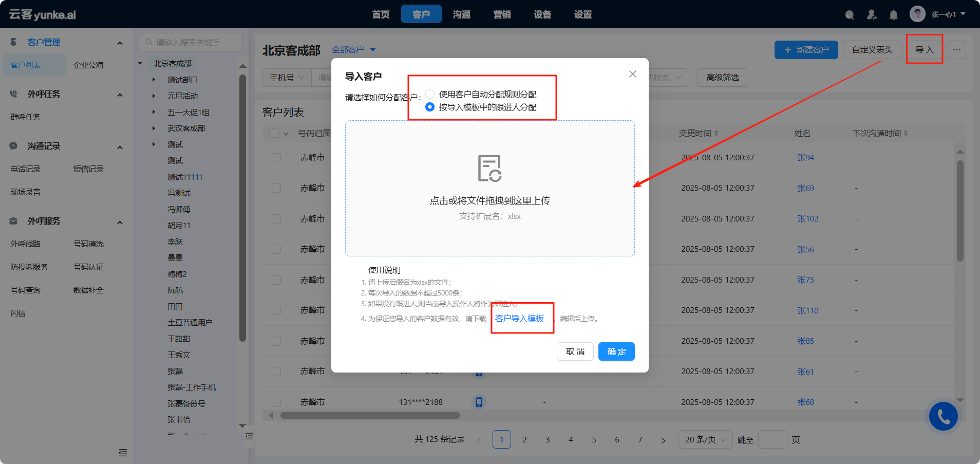The width and height of the screenshot is (980, 464).
Task: Go to page 3
Action: pyautogui.click(x=548, y=440)
